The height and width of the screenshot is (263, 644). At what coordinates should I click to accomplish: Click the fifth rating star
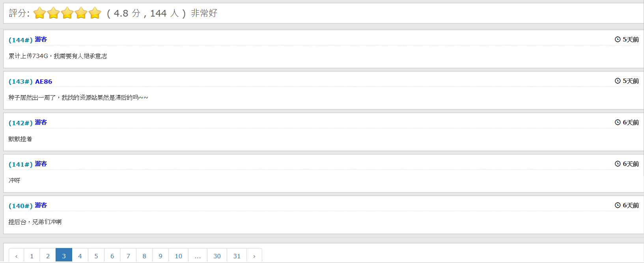pos(95,13)
